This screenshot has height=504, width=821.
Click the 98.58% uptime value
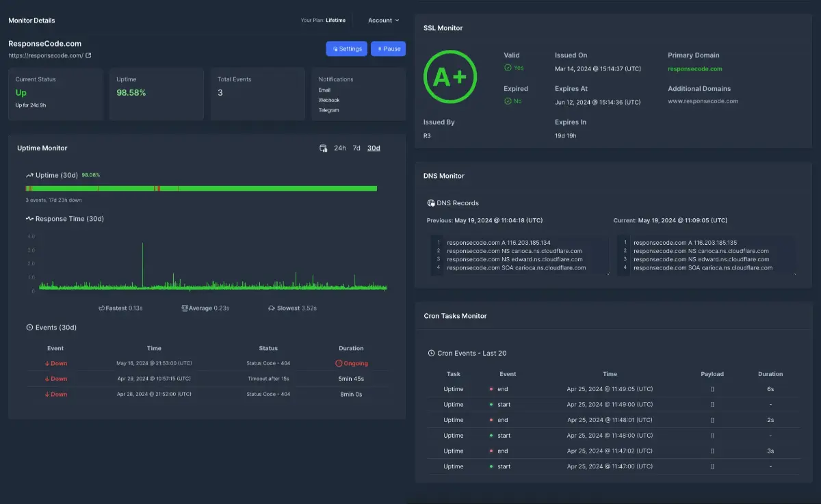point(131,92)
